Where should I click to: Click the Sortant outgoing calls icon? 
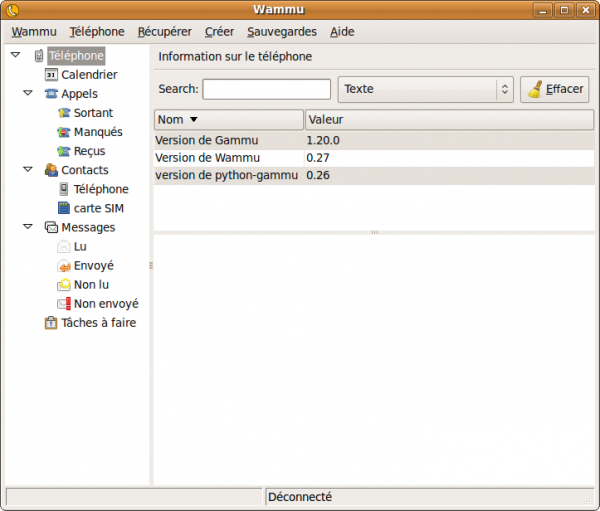pos(64,113)
